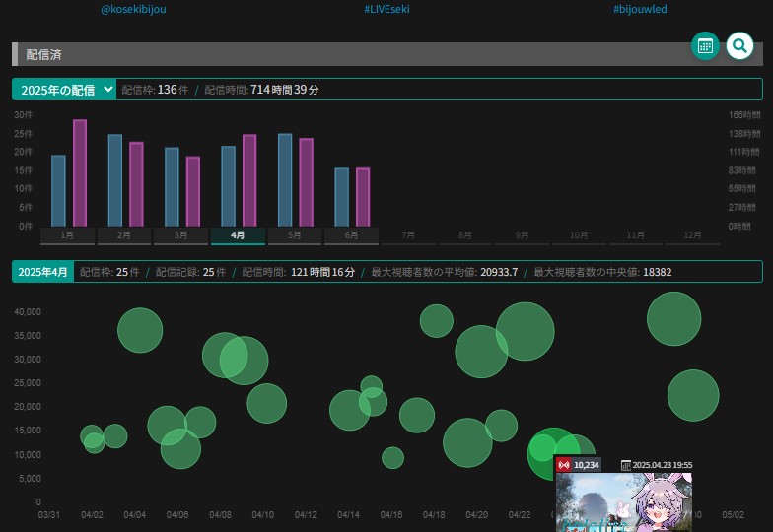Select the 7月 month tab
The height and width of the screenshot is (532, 773).
(x=408, y=235)
